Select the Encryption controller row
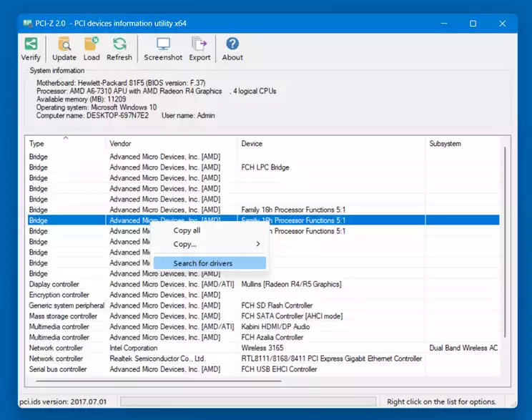Image resolution: width=532 pixels, height=420 pixels. 263,295
